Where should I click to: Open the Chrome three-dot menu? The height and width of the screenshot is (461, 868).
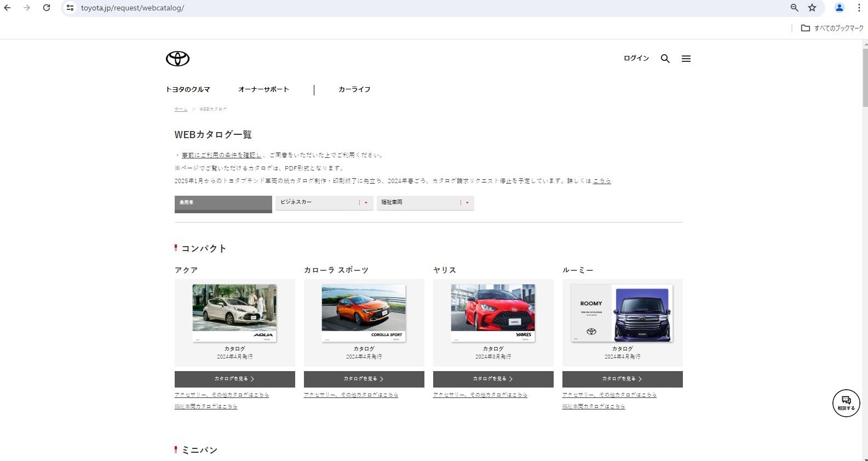tap(858, 8)
